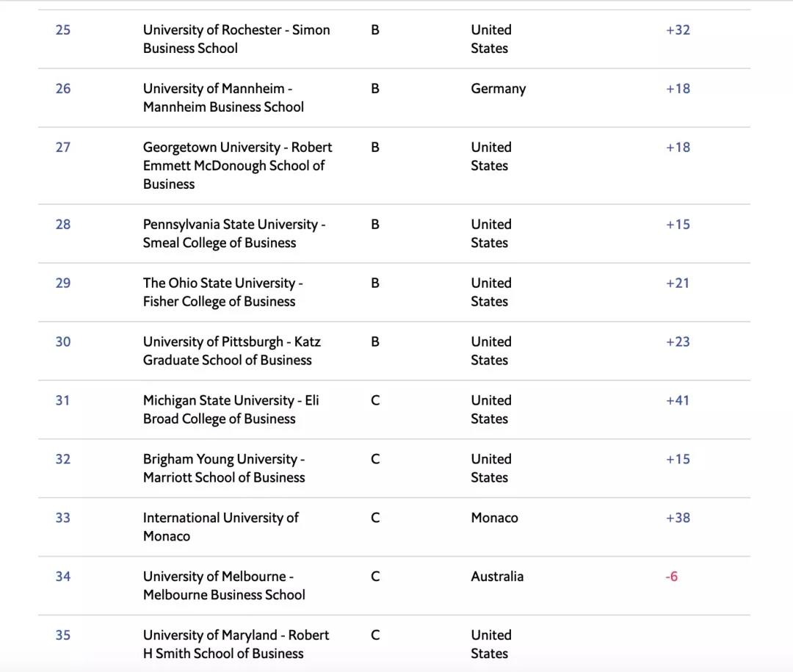
Task: Click the Australia country cell
Action: point(497,577)
